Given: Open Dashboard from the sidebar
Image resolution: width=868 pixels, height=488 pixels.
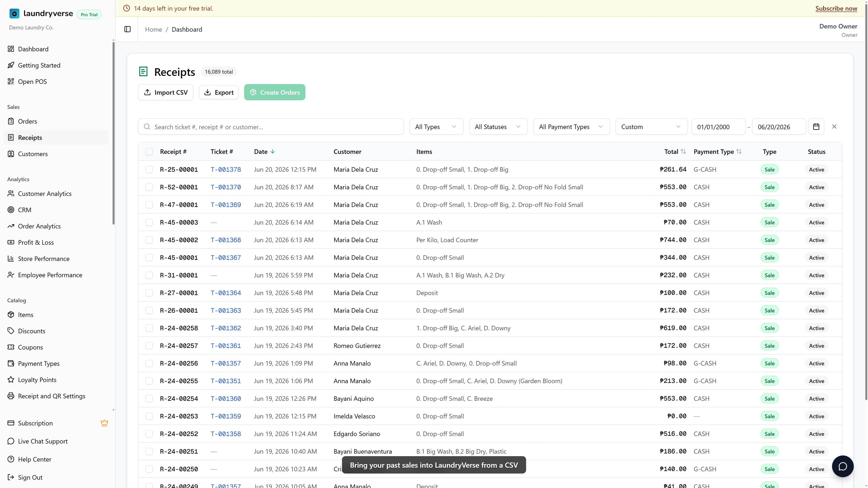Looking at the screenshot, I should 56,49.
